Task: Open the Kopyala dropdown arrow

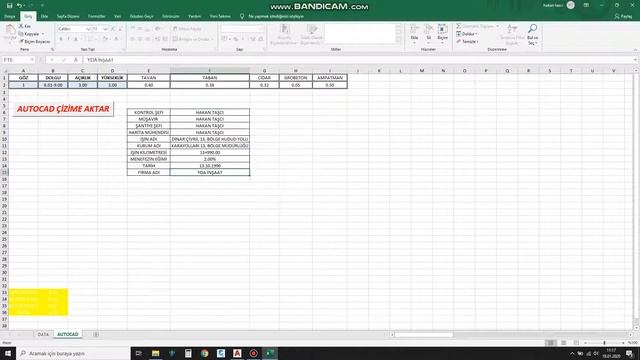Action: coord(43,34)
